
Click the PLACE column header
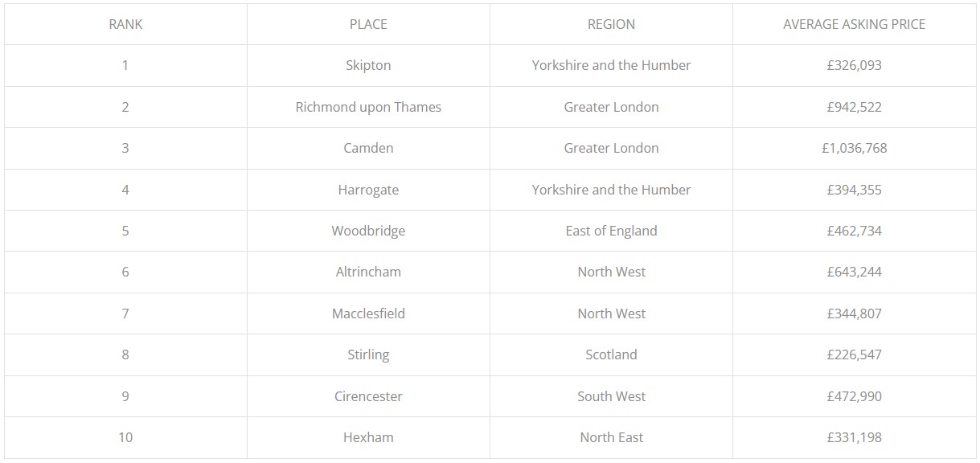(x=368, y=24)
